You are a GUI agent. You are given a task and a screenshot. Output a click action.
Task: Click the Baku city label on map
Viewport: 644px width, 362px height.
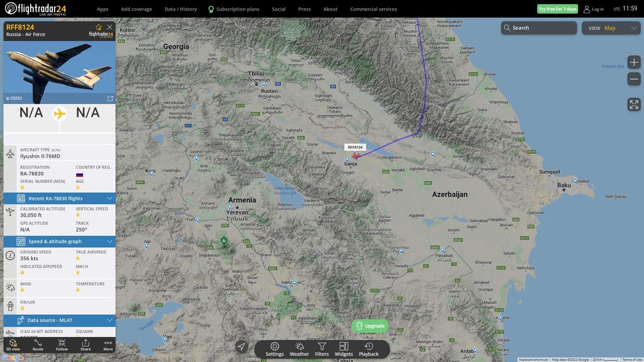564,185
